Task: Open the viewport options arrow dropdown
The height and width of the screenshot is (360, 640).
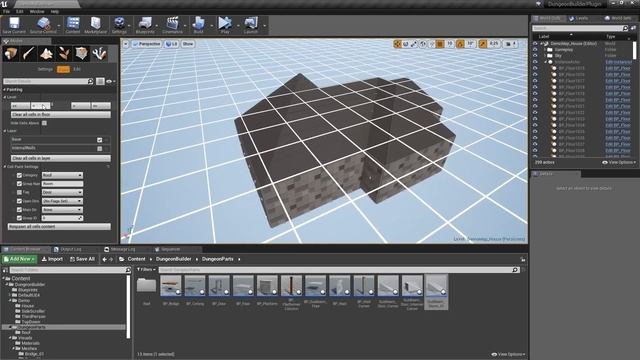Action: tap(126, 44)
